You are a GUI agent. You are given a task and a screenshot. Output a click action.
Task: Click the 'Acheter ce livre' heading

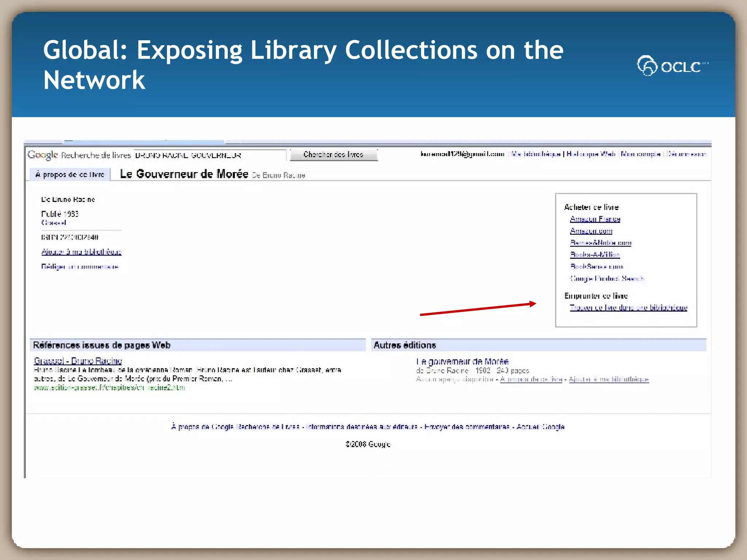tap(591, 207)
